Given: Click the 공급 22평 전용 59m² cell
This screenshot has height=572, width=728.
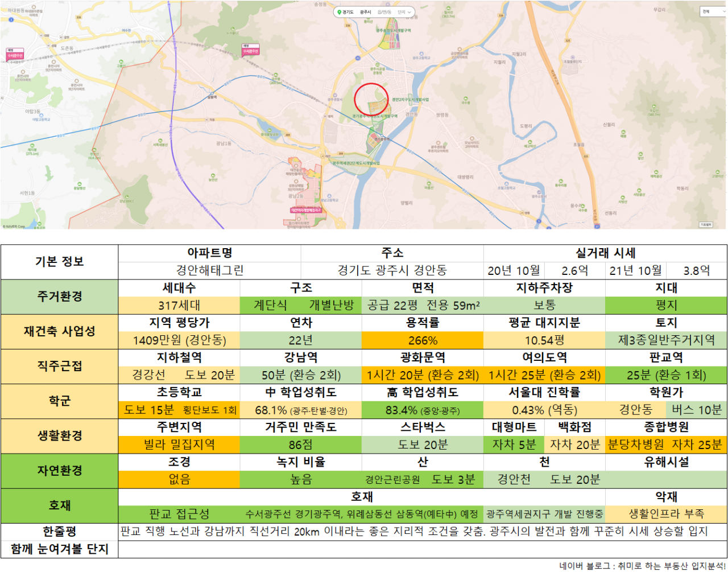Looking at the screenshot, I should point(423,306).
